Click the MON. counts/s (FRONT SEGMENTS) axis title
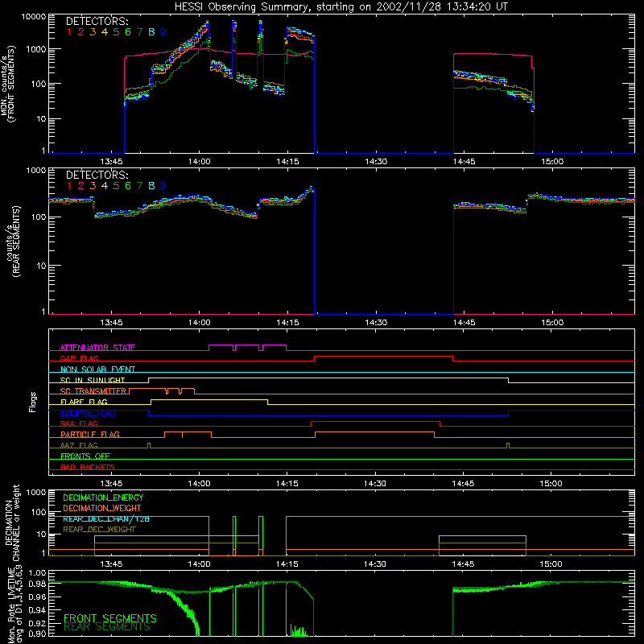This screenshot has height=644, width=644. click(8, 85)
